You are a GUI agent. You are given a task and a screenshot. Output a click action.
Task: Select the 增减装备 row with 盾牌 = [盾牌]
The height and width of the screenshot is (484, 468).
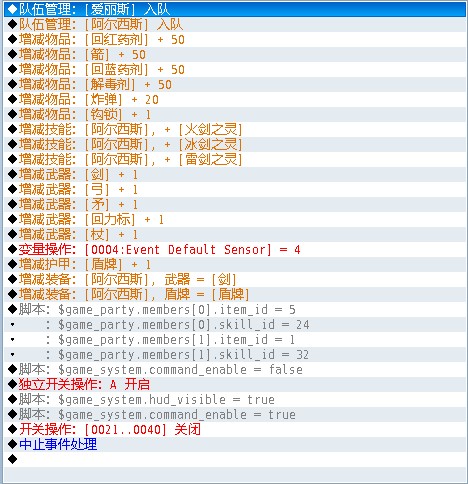click(x=235, y=294)
